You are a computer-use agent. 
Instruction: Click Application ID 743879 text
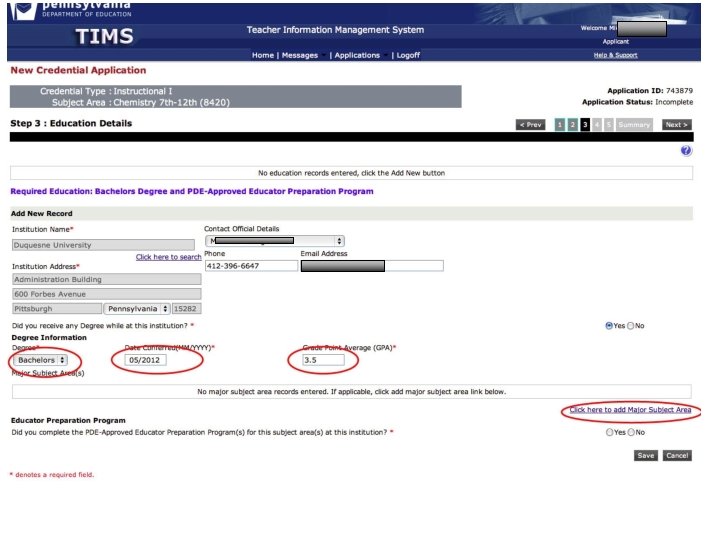(x=650, y=91)
